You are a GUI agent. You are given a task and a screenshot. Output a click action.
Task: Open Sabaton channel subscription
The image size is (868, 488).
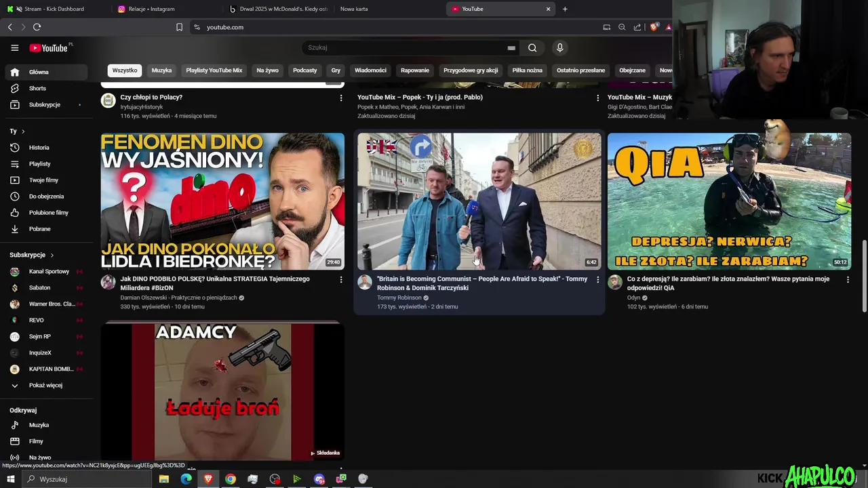(x=46, y=287)
